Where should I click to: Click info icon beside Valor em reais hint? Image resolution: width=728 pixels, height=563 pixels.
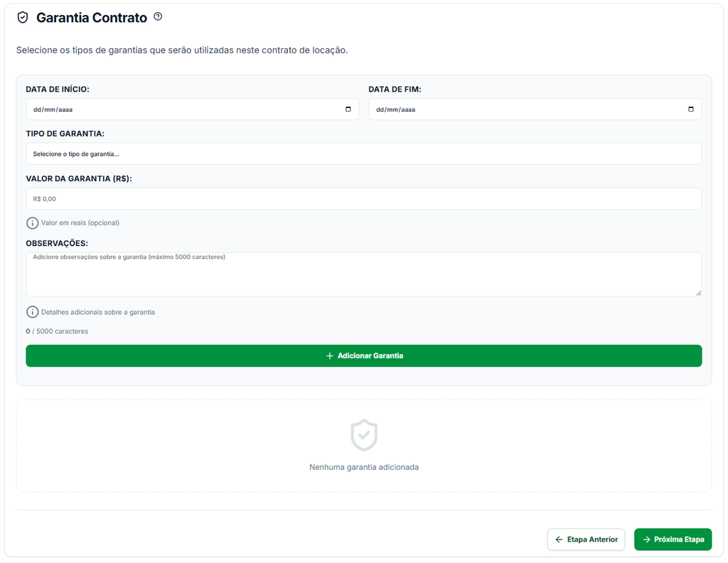[x=32, y=223]
